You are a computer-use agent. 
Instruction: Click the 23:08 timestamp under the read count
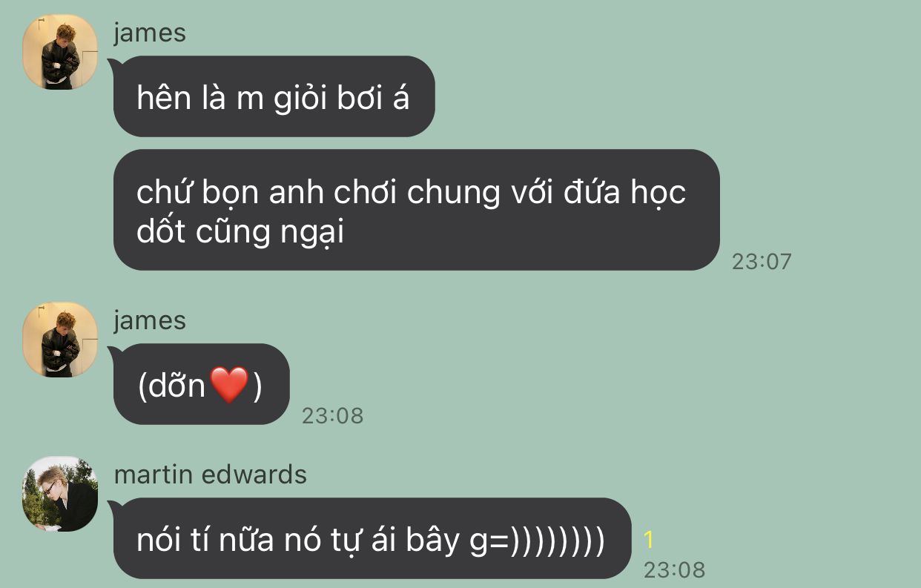674,569
